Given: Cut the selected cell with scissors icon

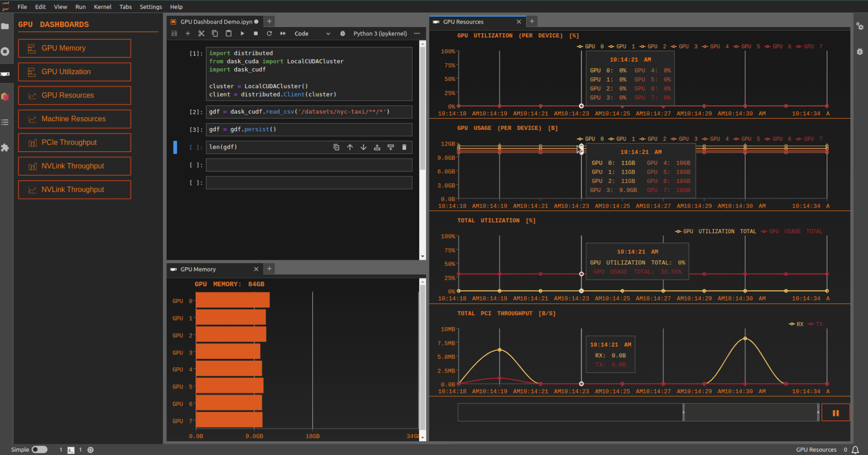Looking at the screenshot, I should point(201,33).
